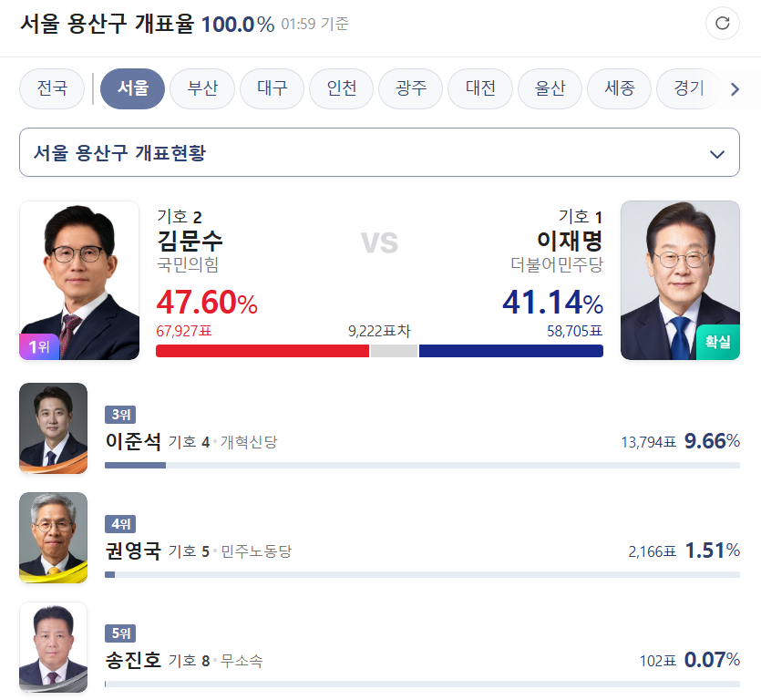Click 송진호's candidate name
Screen dimensions: 761x700
(133, 661)
